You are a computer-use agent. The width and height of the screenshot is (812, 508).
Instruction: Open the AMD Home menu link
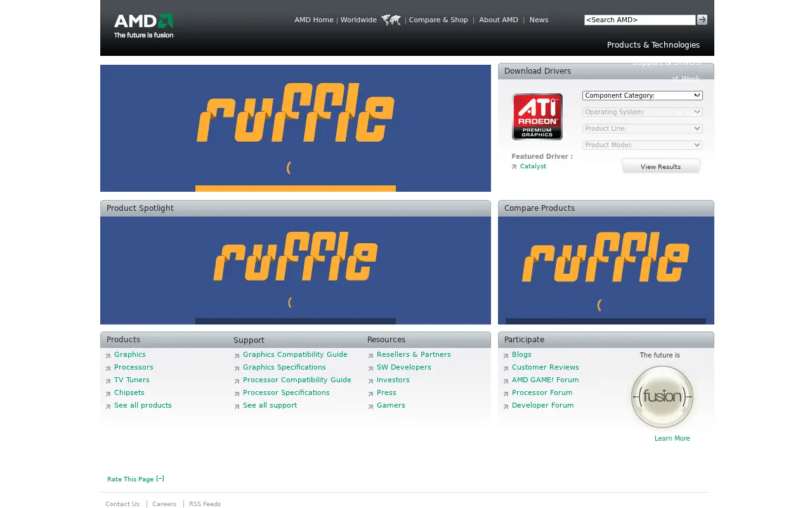[314, 20]
